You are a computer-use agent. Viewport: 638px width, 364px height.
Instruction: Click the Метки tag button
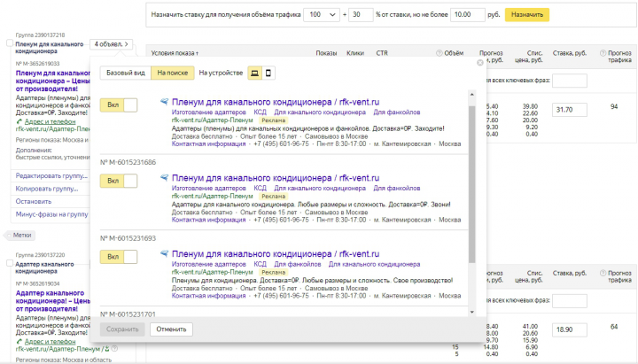(21, 235)
